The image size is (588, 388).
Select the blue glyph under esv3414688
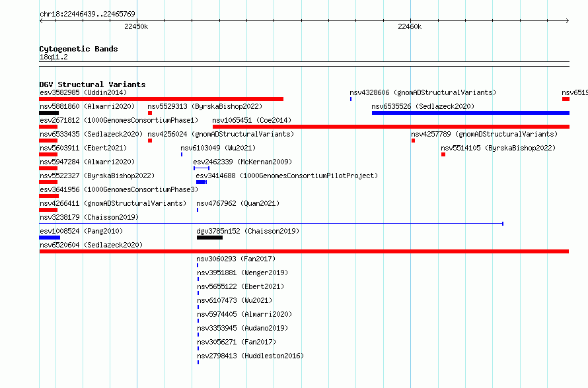click(202, 182)
